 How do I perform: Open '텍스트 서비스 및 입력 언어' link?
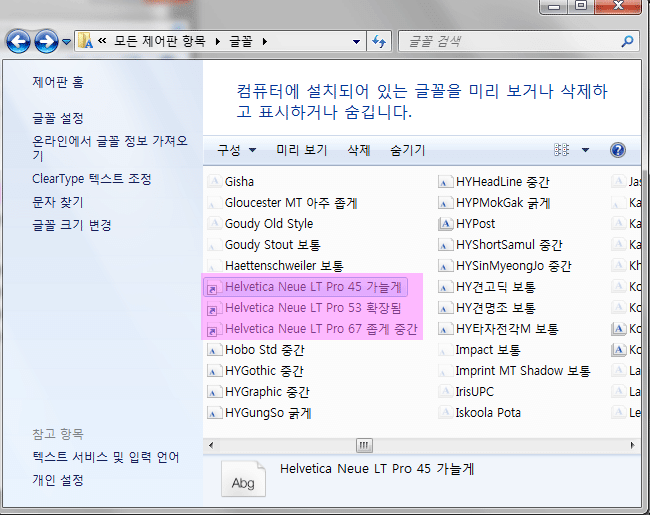tap(106, 457)
